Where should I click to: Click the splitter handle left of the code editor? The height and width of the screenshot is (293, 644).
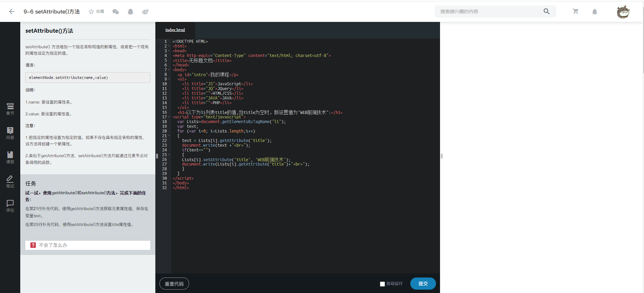pyautogui.click(x=157, y=156)
